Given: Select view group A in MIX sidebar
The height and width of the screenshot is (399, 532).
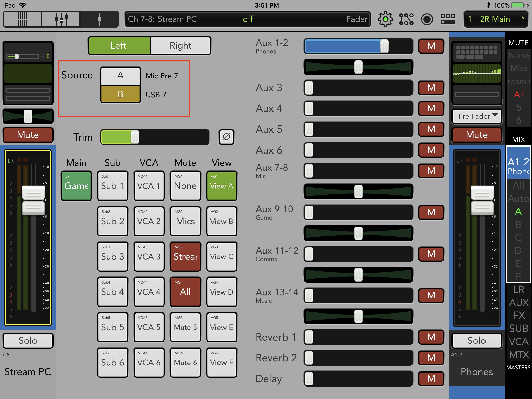Looking at the screenshot, I should tap(518, 211).
